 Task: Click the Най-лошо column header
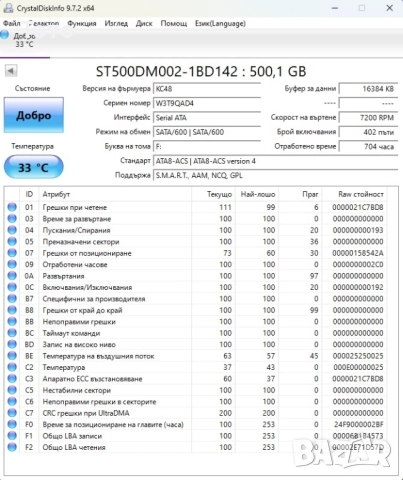coord(257,194)
